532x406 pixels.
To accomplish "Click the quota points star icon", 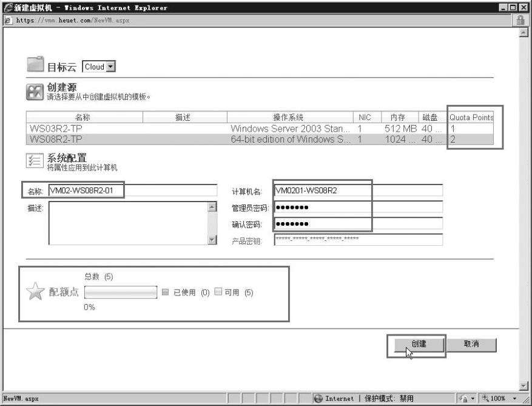I will pos(35,291).
